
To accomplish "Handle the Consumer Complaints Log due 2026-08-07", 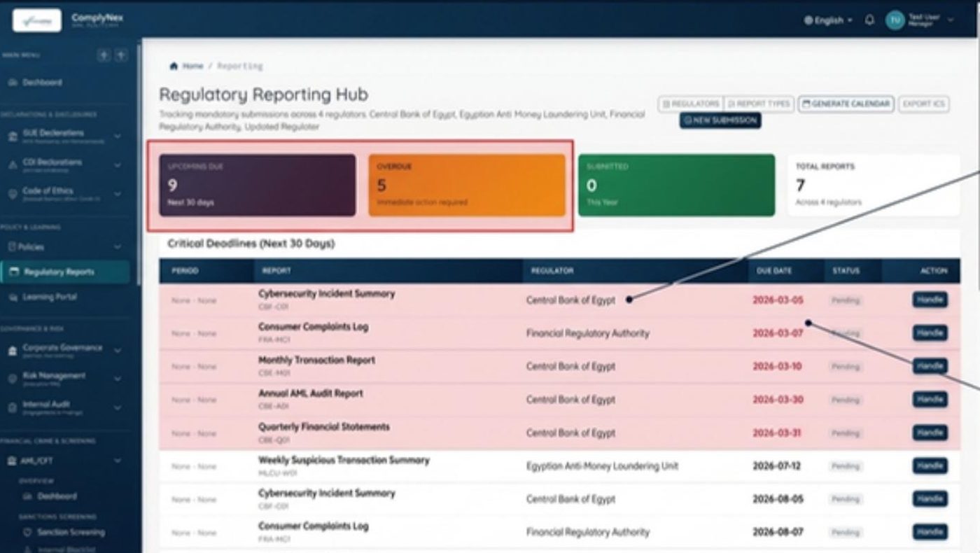I will (x=930, y=532).
